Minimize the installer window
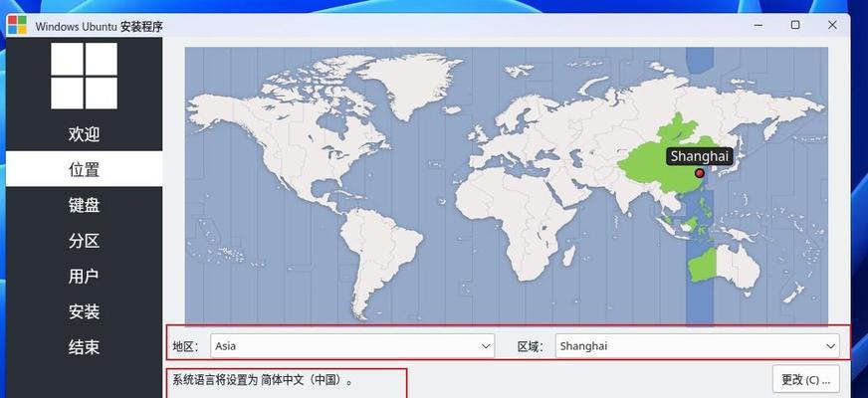The image size is (868, 398). pos(759,25)
